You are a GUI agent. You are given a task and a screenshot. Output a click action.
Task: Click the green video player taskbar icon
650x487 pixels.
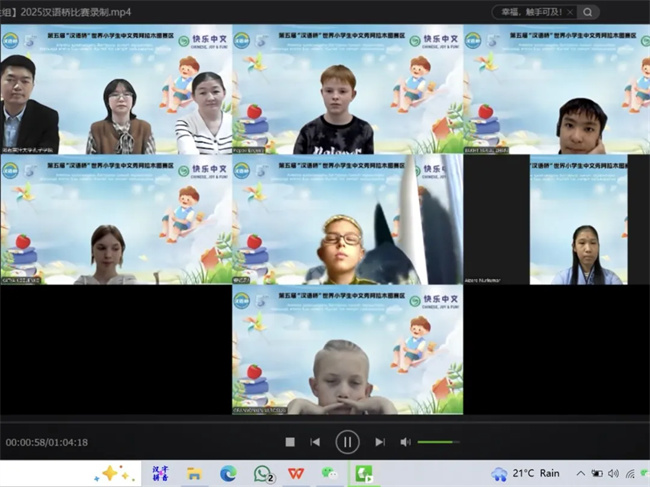click(364, 473)
